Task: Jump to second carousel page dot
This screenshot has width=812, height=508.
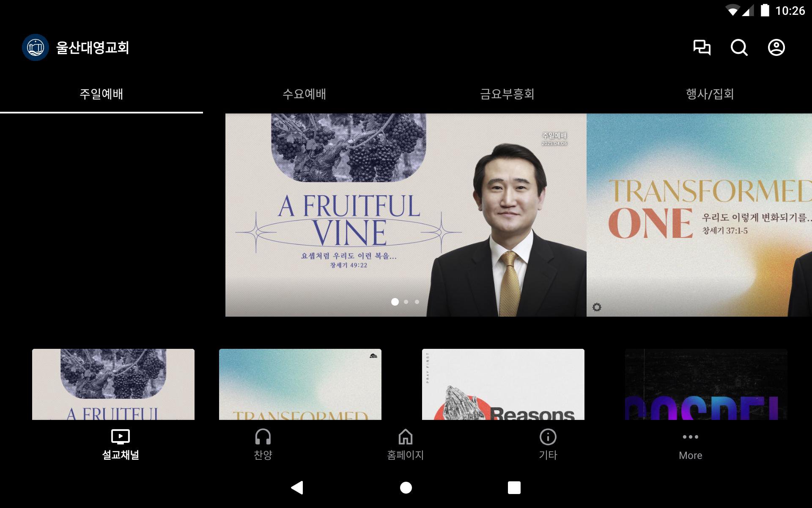Action: pyautogui.click(x=406, y=302)
